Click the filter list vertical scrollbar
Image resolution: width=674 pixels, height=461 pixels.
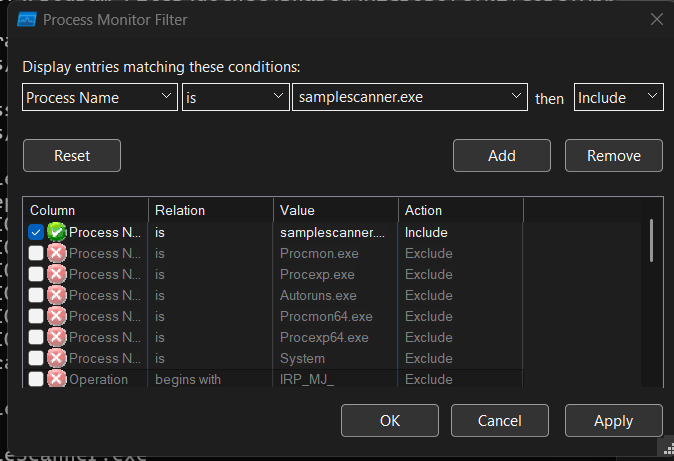(652, 240)
